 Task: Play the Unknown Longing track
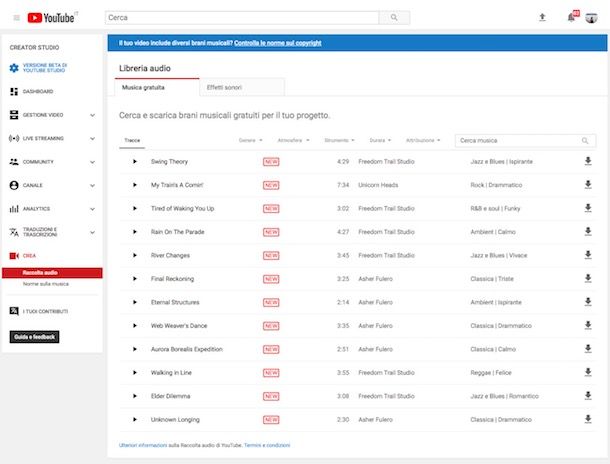(x=135, y=419)
